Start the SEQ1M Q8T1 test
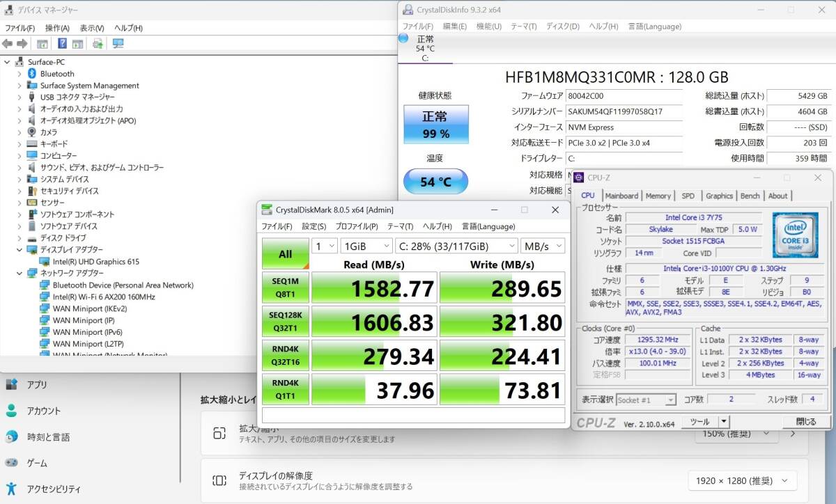 coord(286,288)
